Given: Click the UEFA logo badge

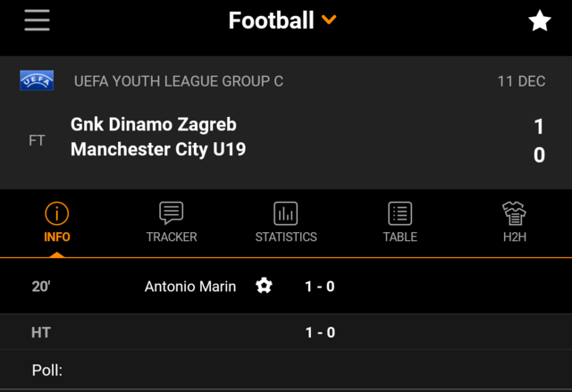Looking at the screenshot, I should (x=37, y=80).
